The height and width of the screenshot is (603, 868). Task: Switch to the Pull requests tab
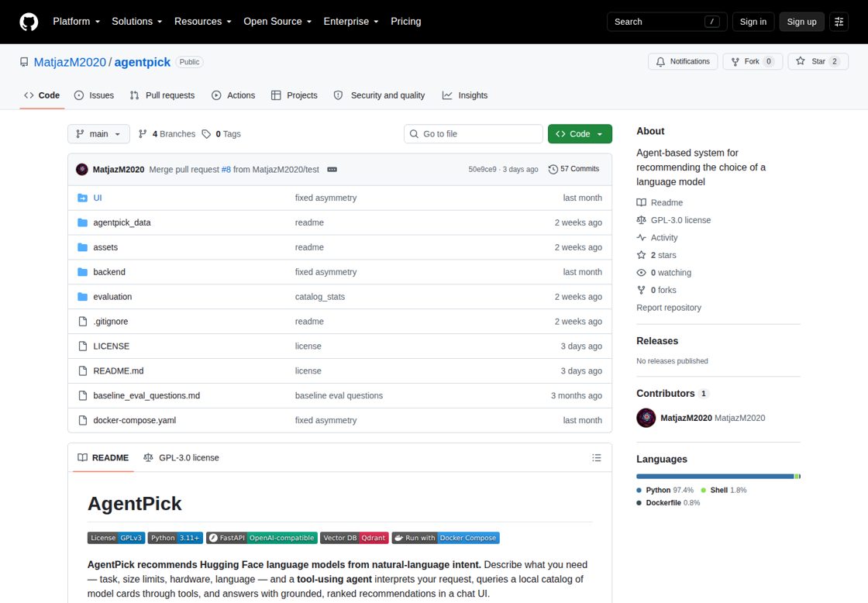(x=162, y=95)
